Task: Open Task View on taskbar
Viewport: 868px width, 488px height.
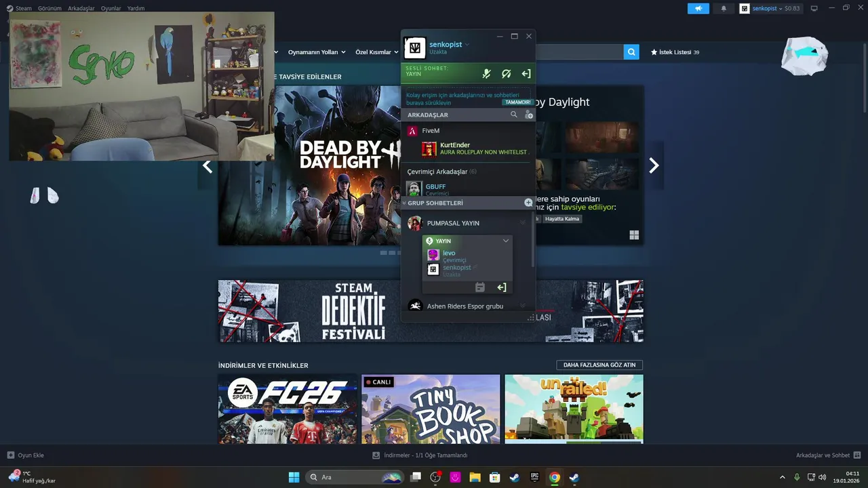Action: pos(416,477)
